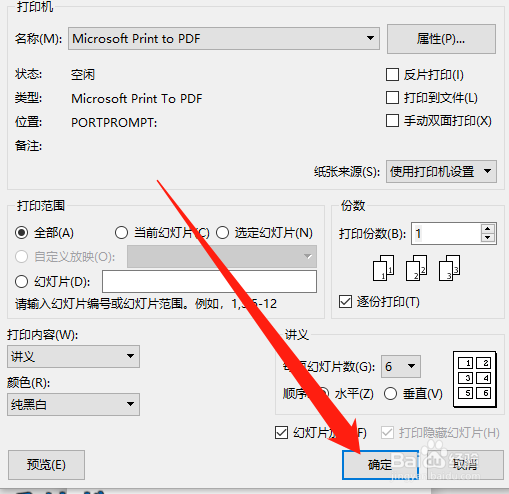Toggle 手动双面打印(X) checkbox

tap(392, 121)
